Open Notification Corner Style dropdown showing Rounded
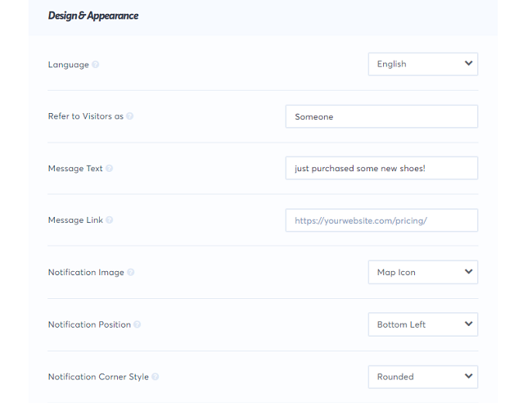This screenshot has height=403, width=532. pos(422,377)
